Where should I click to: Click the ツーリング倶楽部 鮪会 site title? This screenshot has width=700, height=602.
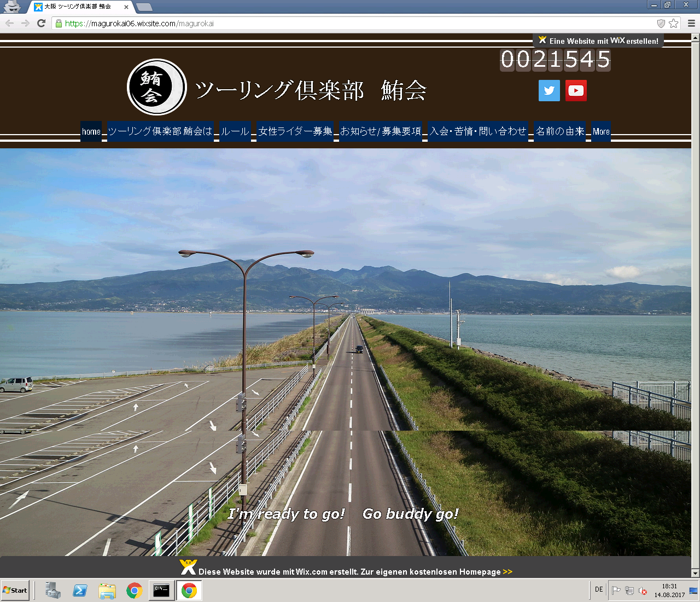click(x=311, y=90)
